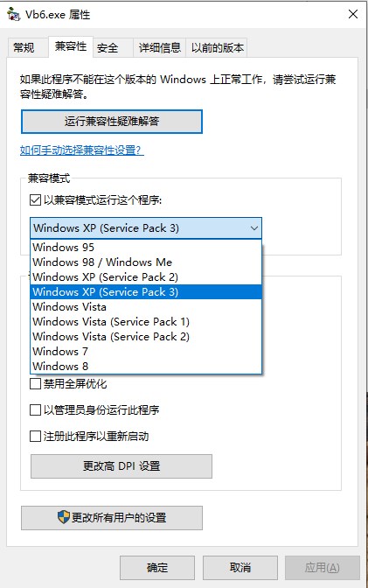The width and height of the screenshot is (368, 588).
Task: Open the 详细信息 tab
Action: point(160,47)
